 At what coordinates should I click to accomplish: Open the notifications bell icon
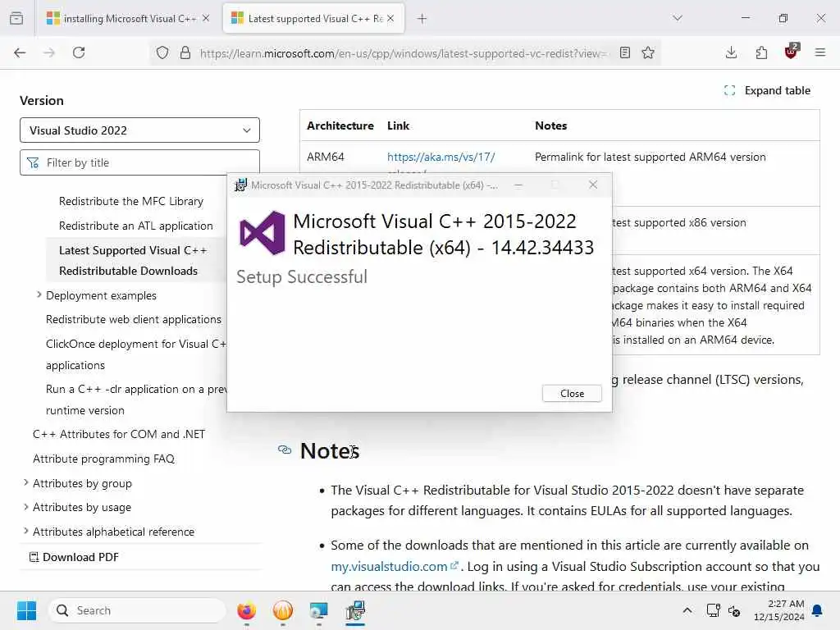818,610
